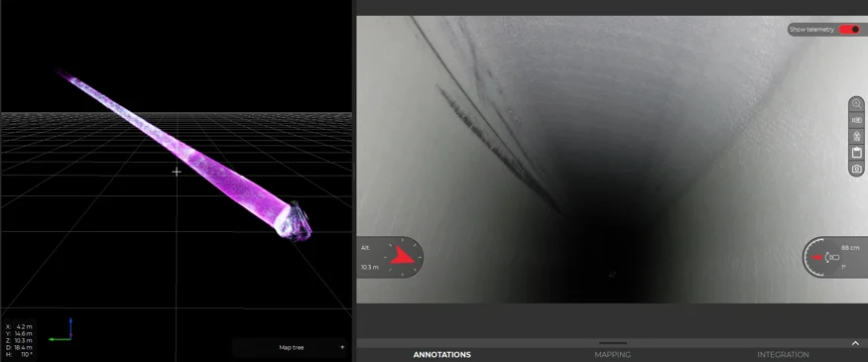Switch to the MAPPING tab

coord(612,355)
